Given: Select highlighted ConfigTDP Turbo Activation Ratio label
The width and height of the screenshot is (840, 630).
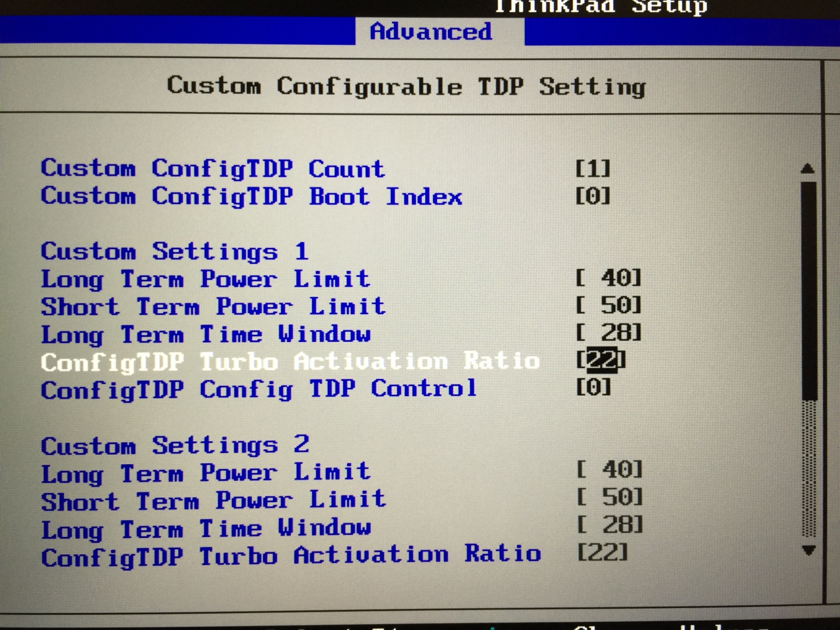Looking at the screenshot, I should [x=290, y=362].
